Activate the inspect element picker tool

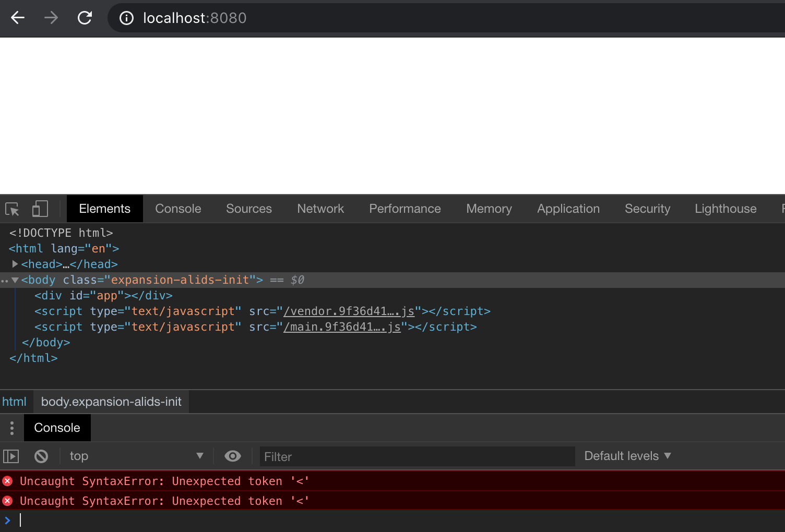click(x=12, y=209)
